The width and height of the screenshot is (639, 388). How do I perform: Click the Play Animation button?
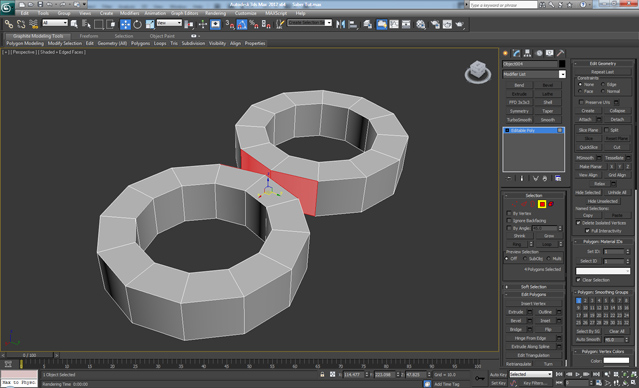pyautogui.click(x=577, y=374)
